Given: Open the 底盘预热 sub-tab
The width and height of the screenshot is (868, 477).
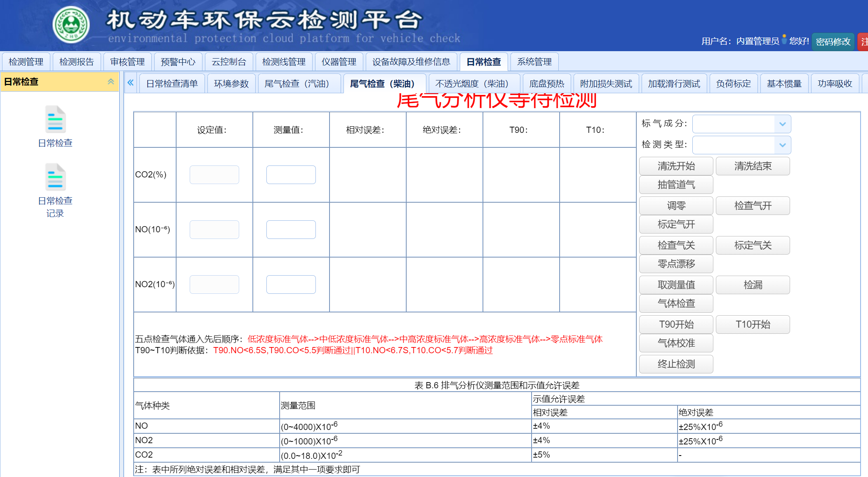Looking at the screenshot, I should pos(547,84).
